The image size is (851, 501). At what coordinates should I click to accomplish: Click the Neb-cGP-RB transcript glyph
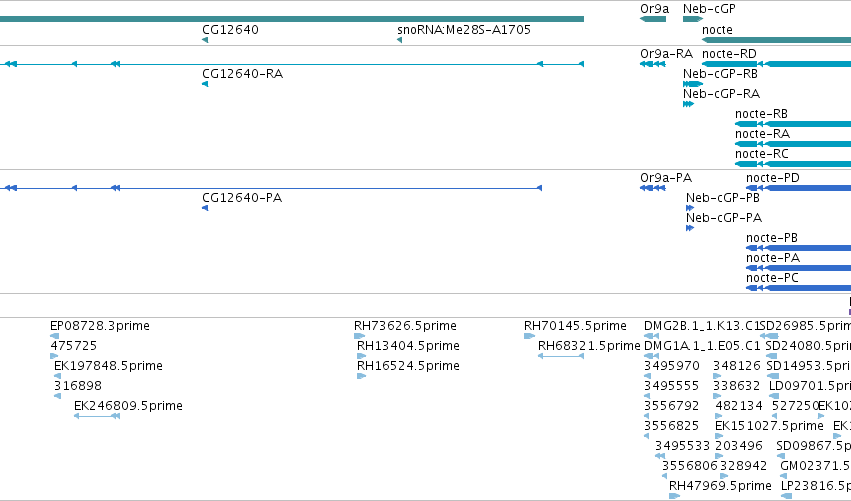693,84
